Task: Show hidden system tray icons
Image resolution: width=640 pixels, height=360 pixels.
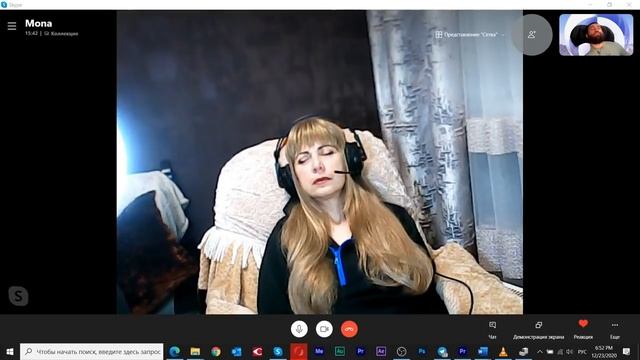Action: coord(540,351)
